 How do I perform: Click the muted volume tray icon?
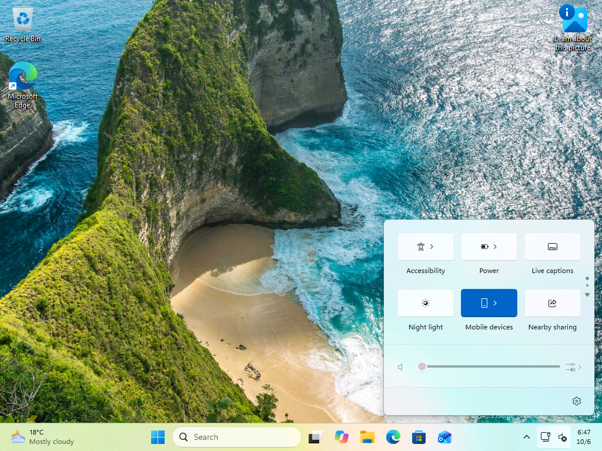[x=562, y=437]
